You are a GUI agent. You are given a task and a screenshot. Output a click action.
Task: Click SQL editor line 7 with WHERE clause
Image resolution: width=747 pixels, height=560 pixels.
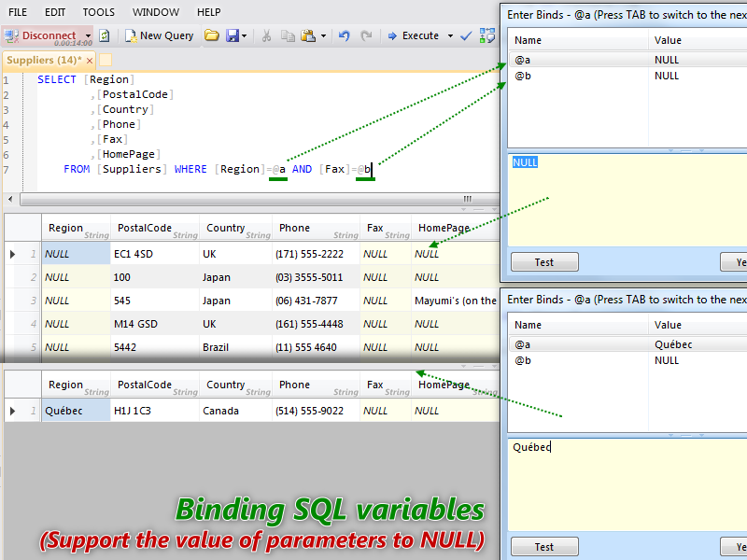[218, 169]
